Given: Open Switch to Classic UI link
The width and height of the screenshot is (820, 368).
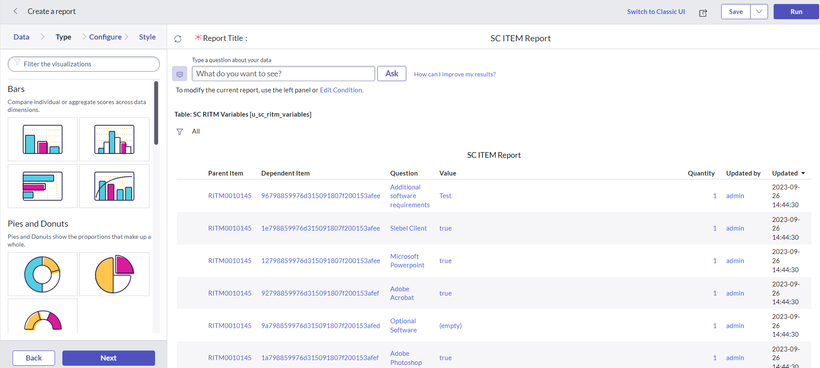Looking at the screenshot, I should click(x=656, y=12).
